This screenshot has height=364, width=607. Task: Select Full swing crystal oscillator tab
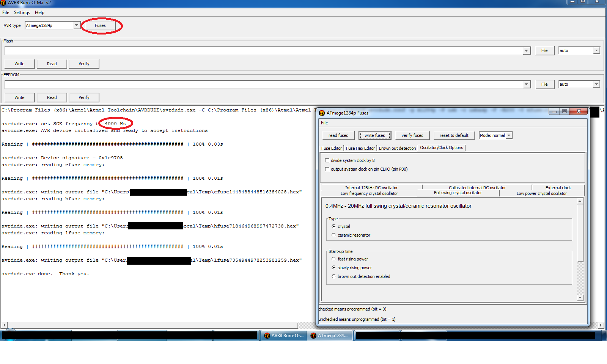coord(458,193)
